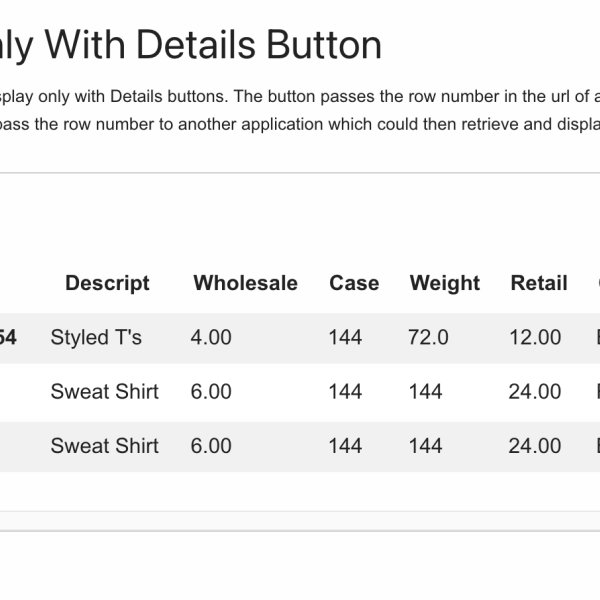Screen dimensions: 600x600
Task: Select the Case column header
Action: pyautogui.click(x=354, y=283)
